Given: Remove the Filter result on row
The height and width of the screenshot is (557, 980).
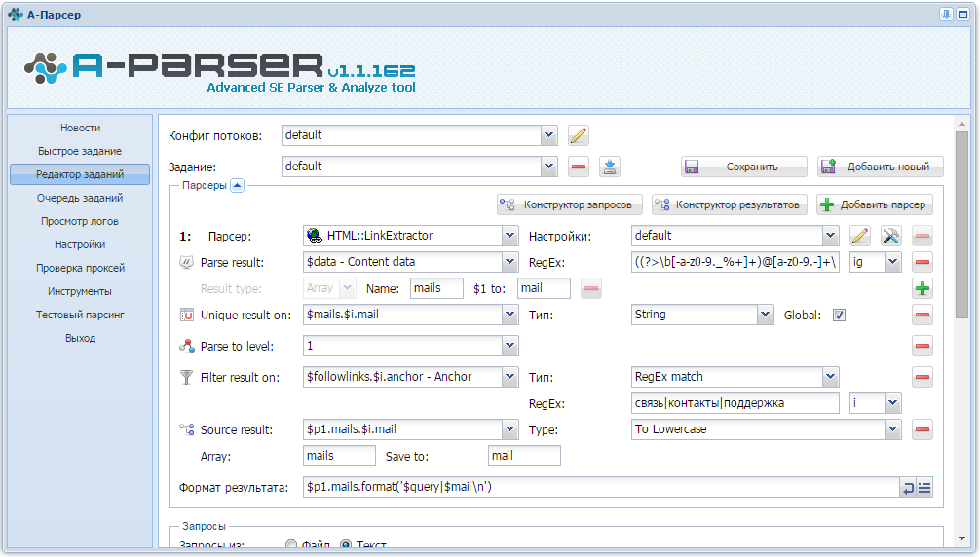Looking at the screenshot, I should (922, 377).
